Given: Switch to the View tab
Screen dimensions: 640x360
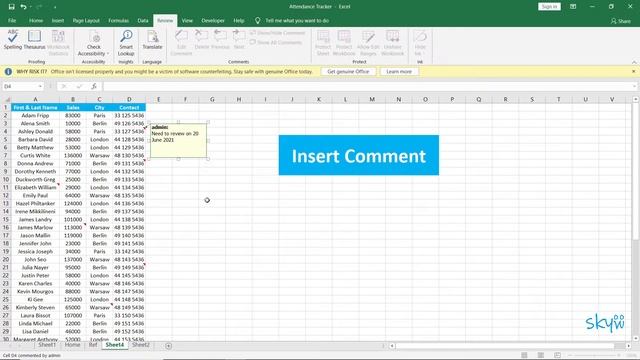Looking at the screenshot, I should [x=187, y=20].
